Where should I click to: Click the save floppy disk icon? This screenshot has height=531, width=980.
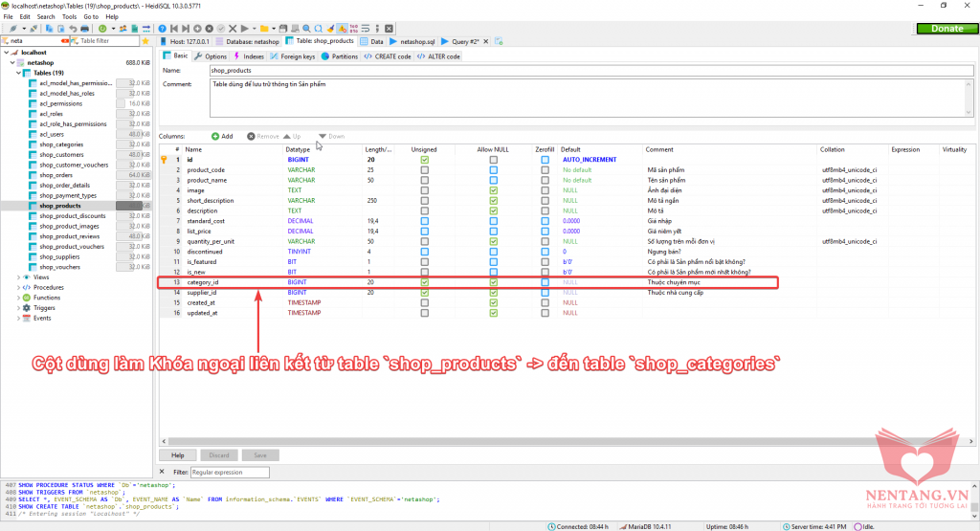point(283,28)
